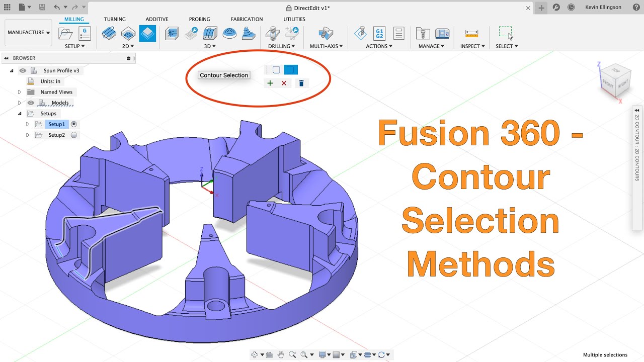Select the blue closed contour selection mode

(291, 70)
